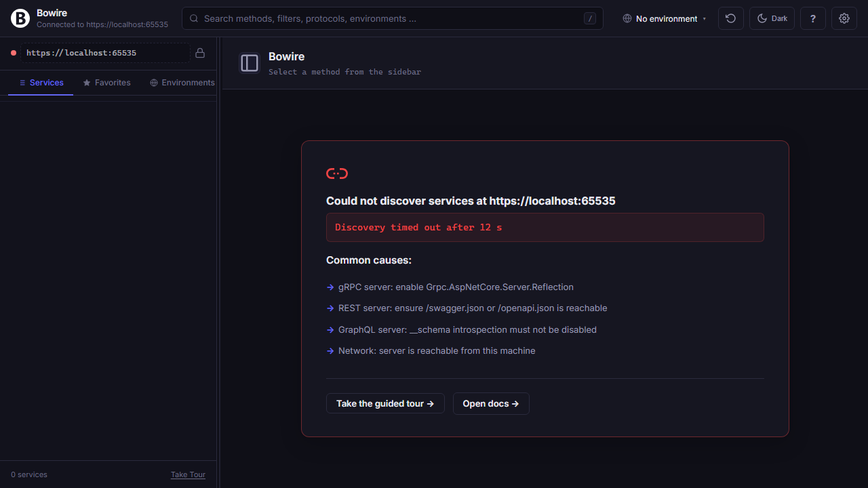The height and width of the screenshot is (488, 868).
Task: Click the sidebar resize divider handle
Action: click(219, 262)
